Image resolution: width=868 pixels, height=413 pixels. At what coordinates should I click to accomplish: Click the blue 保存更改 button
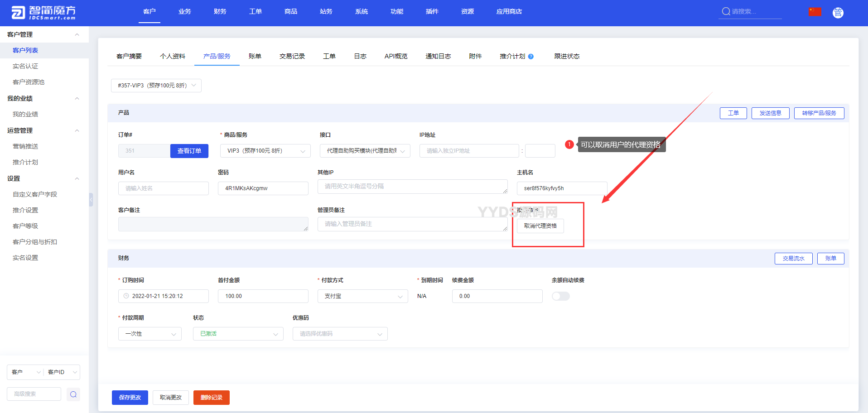[130, 398]
